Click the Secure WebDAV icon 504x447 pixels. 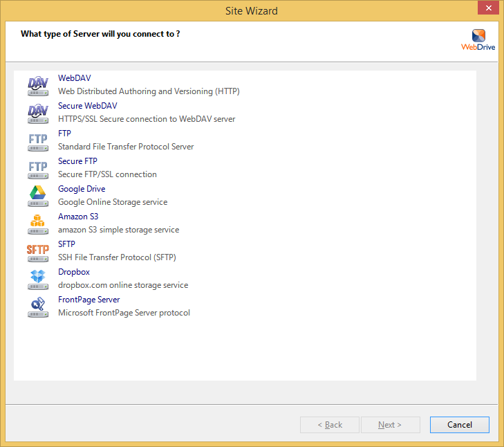pyautogui.click(x=38, y=113)
